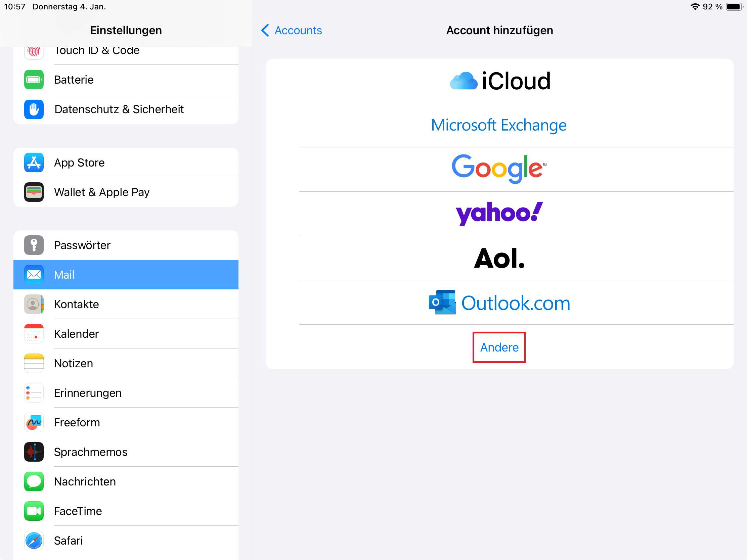This screenshot has height=560, width=747.
Task: Add an iCloud account
Action: (499, 81)
